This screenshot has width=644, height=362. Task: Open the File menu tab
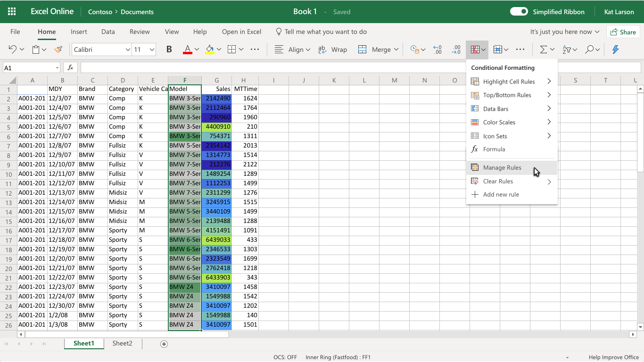pos(15,32)
